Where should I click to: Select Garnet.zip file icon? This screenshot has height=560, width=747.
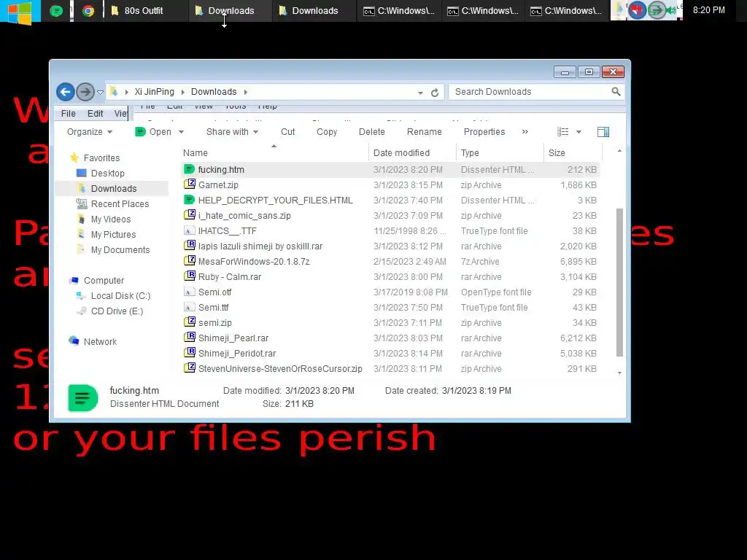(x=190, y=184)
